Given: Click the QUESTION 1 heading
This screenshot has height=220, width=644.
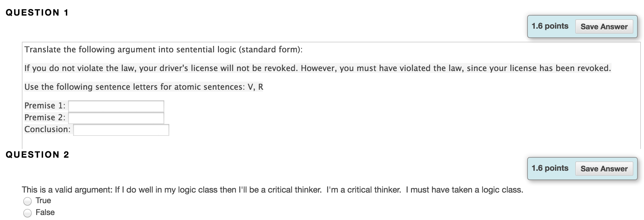Looking at the screenshot, I should point(37,12).
